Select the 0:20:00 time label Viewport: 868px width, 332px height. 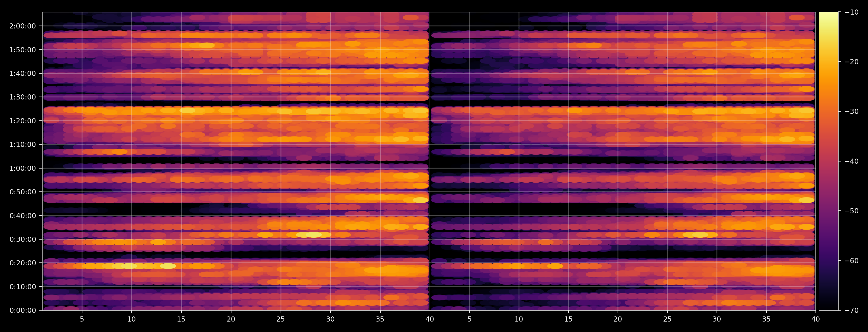tap(23, 263)
